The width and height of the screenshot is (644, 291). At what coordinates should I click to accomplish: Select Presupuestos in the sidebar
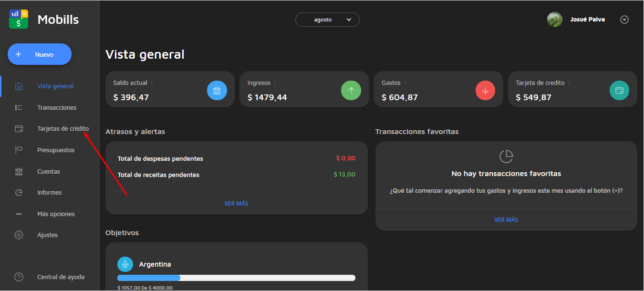point(56,150)
